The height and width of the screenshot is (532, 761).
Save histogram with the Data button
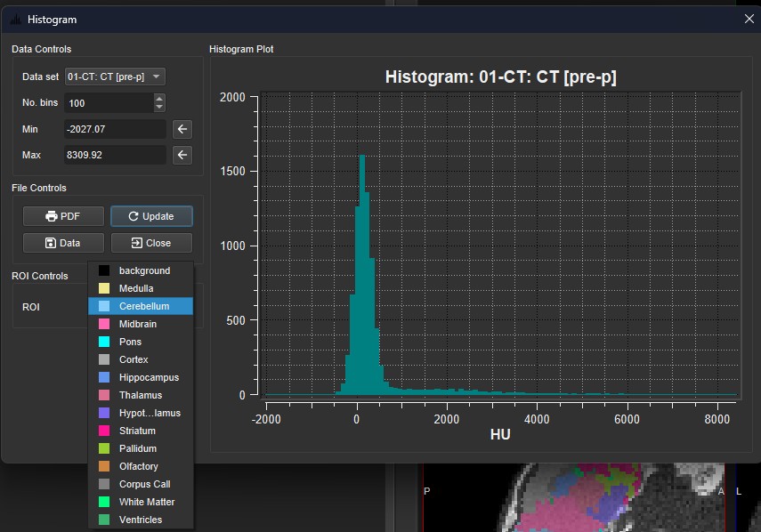(x=63, y=243)
